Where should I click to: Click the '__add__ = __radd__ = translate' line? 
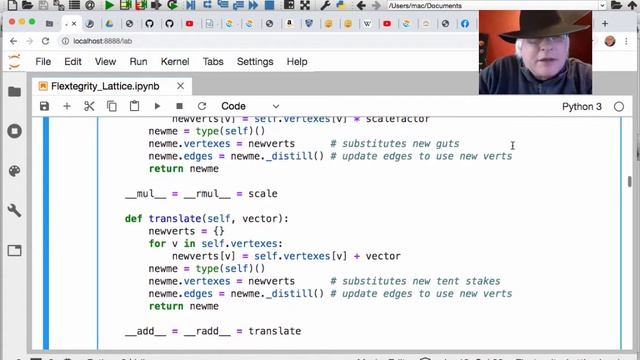pos(213,331)
